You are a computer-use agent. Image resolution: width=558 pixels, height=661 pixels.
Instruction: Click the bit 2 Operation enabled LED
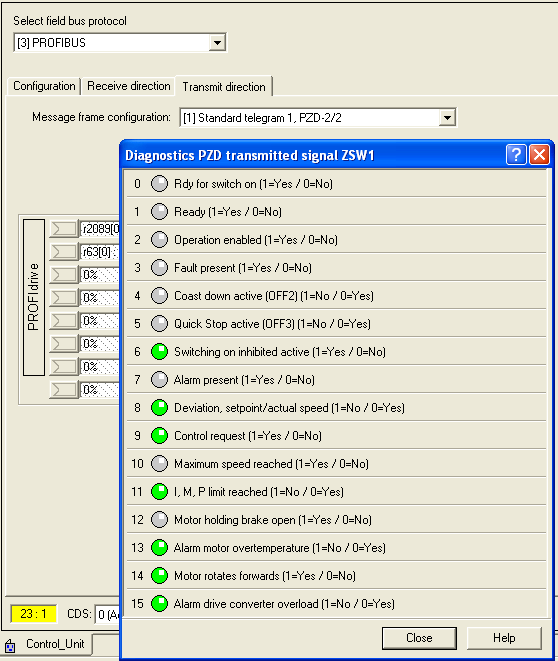[x=159, y=240]
